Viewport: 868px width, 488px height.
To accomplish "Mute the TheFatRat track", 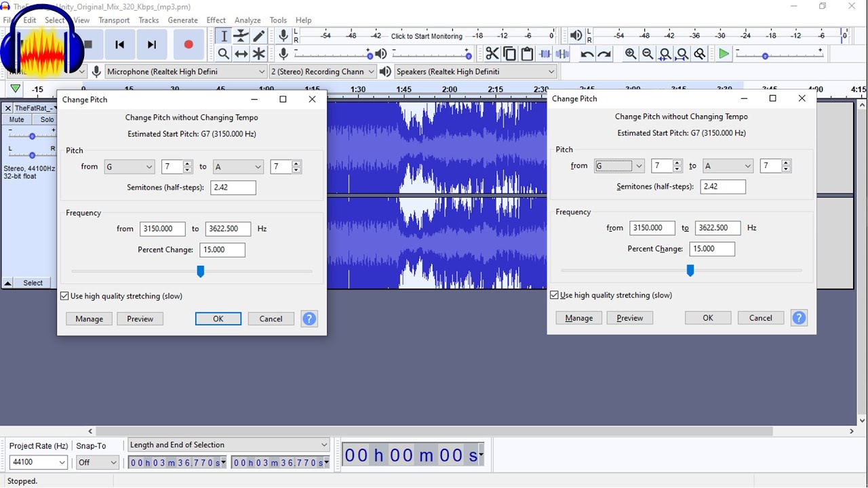I will [x=16, y=119].
